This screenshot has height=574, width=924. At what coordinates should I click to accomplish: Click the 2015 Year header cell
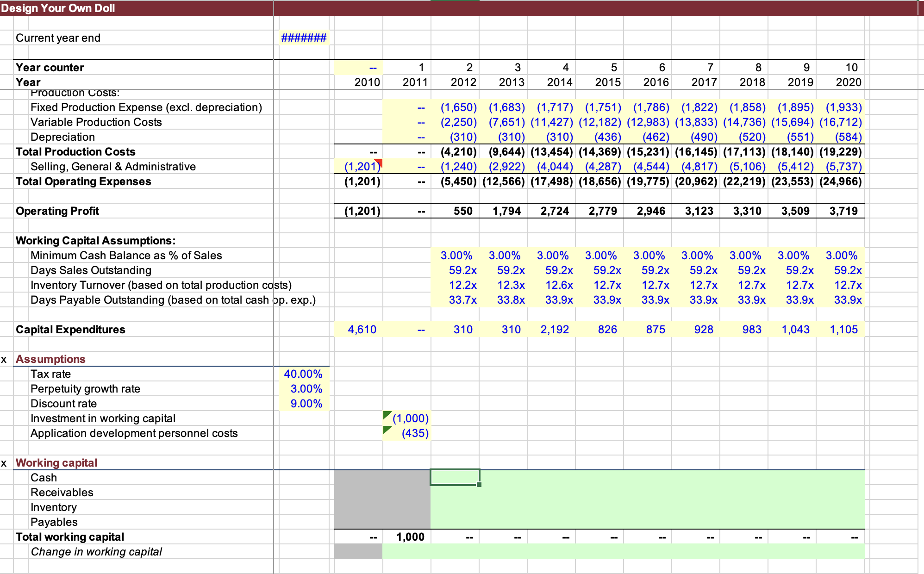(x=607, y=82)
